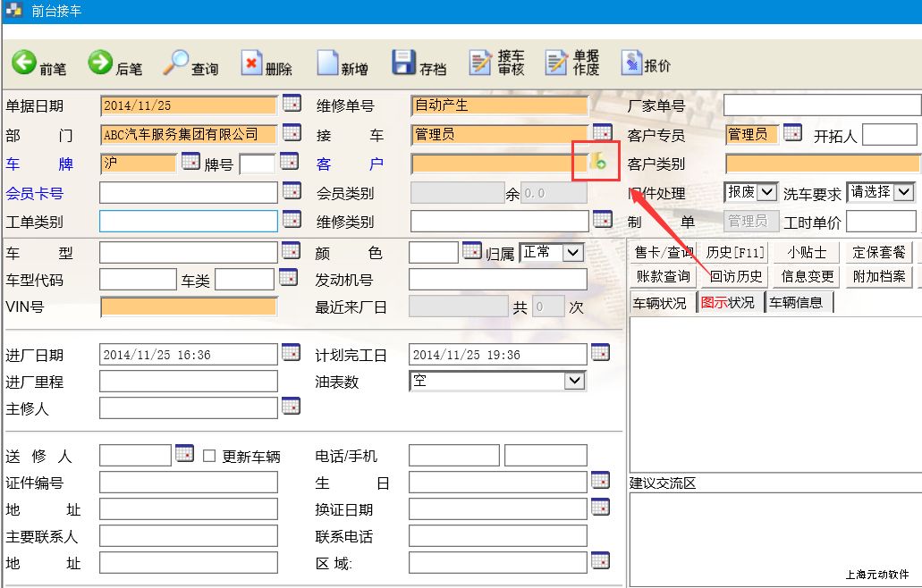This screenshot has width=922, height=588.
Task: Expand the 归属 dropdown showing 正常
Action: coord(573,253)
